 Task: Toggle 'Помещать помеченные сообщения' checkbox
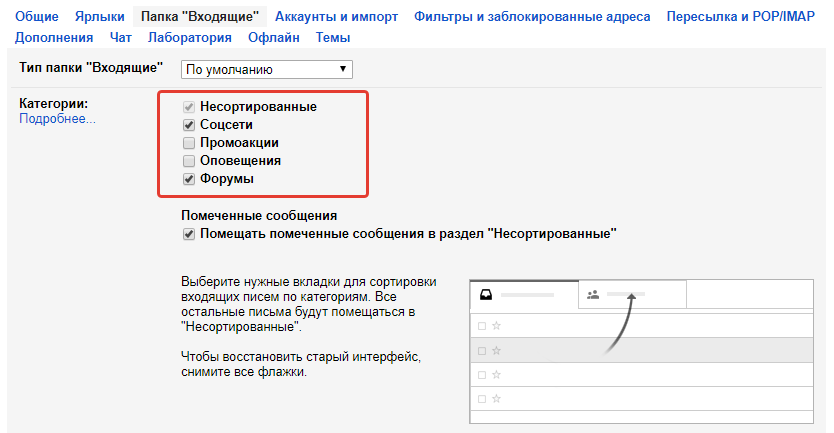click(188, 234)
